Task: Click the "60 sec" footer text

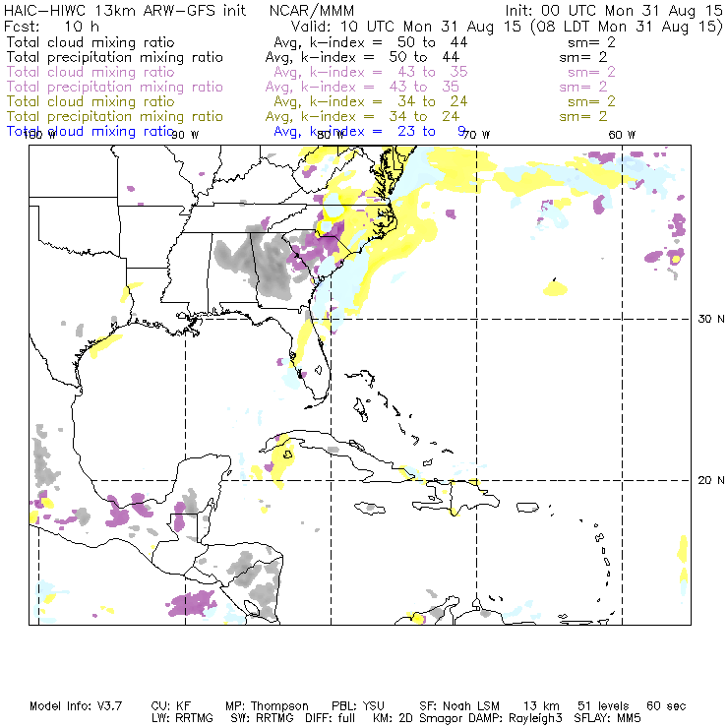Action: point(666,706)
